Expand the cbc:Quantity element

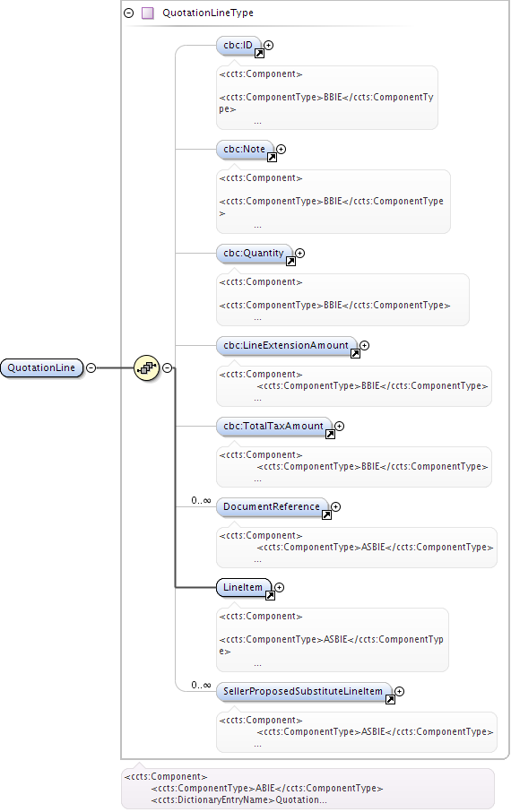(x=299, y=254)
